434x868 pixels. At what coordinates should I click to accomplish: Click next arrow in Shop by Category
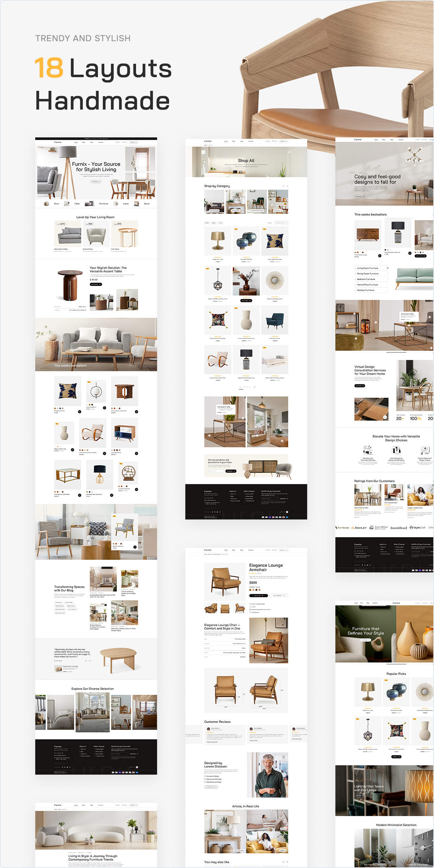287,186
